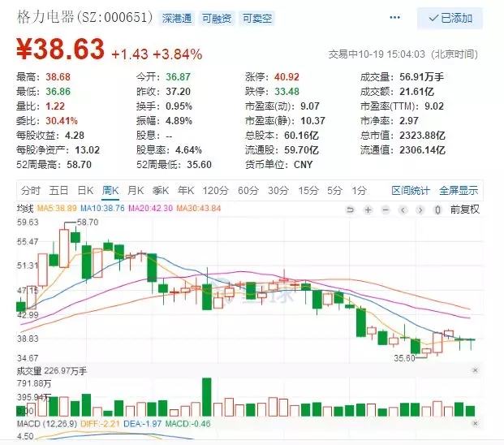Toggle the candlestick style icon
This screenshot has width=504, height=445.
point(437,210)
